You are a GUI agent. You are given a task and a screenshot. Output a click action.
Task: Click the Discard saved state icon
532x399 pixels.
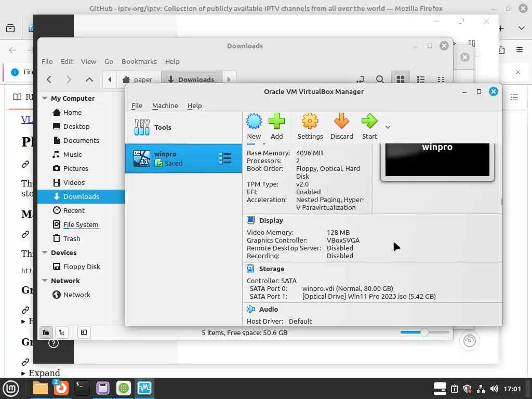(x=341, y=126)
